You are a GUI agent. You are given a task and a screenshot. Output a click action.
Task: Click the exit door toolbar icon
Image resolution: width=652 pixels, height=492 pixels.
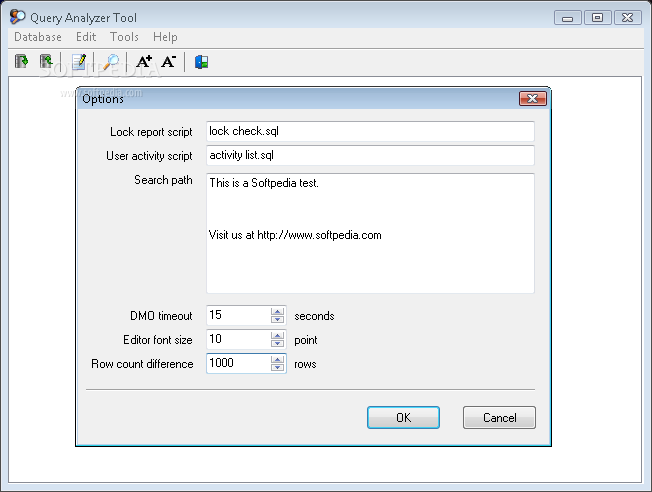click(201, 62)
